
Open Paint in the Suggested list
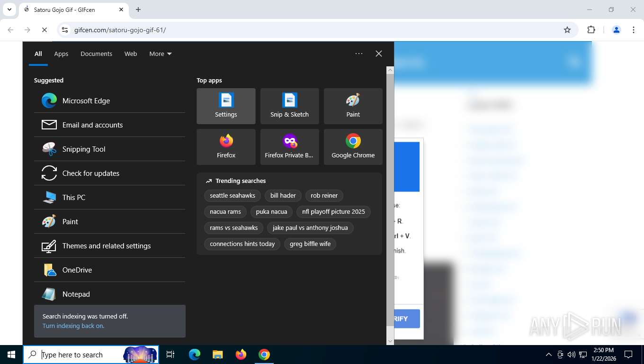(109, 221)
